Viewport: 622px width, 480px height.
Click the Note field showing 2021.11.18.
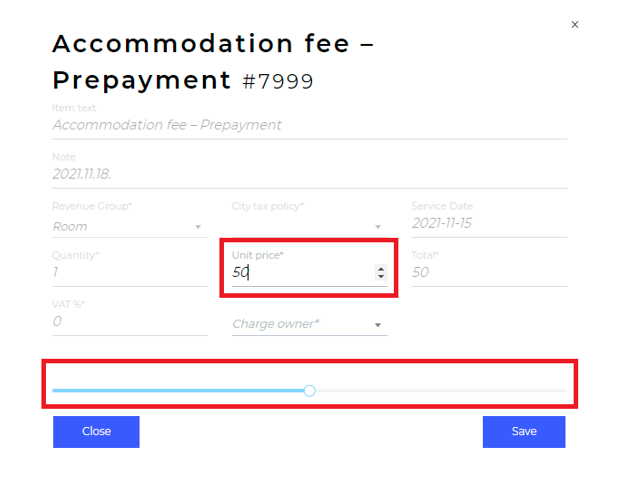click(300, 173)
